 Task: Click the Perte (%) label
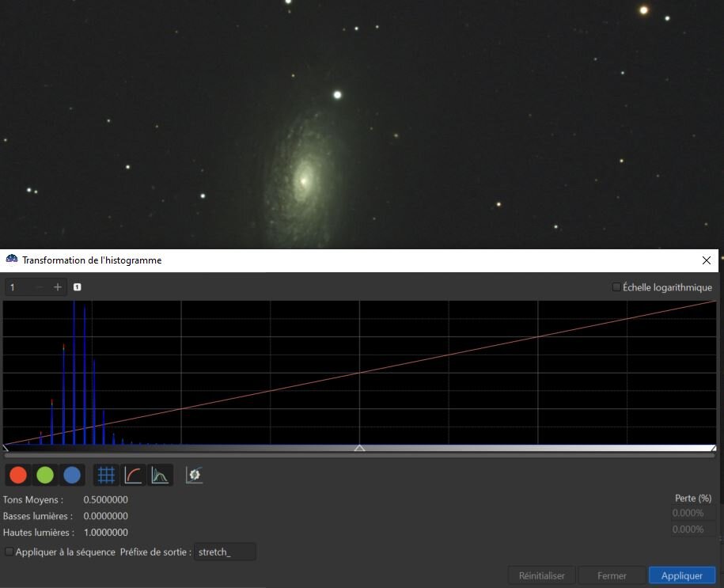(693, 498)
